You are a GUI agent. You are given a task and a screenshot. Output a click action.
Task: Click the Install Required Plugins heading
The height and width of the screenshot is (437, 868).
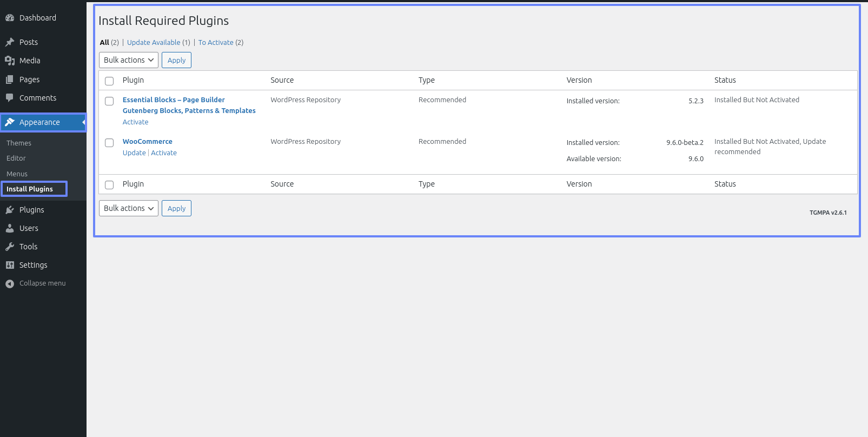pyautogui.click(x=163, y=21)
